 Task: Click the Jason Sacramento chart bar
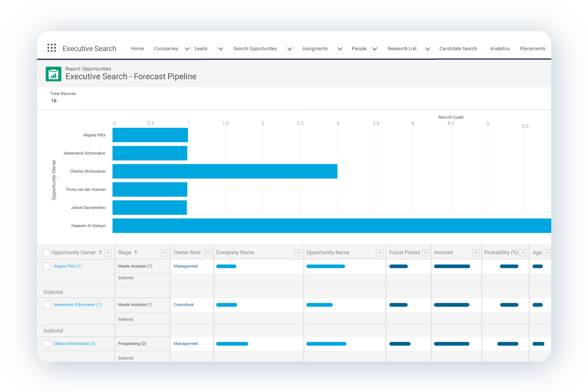(150, 208)
